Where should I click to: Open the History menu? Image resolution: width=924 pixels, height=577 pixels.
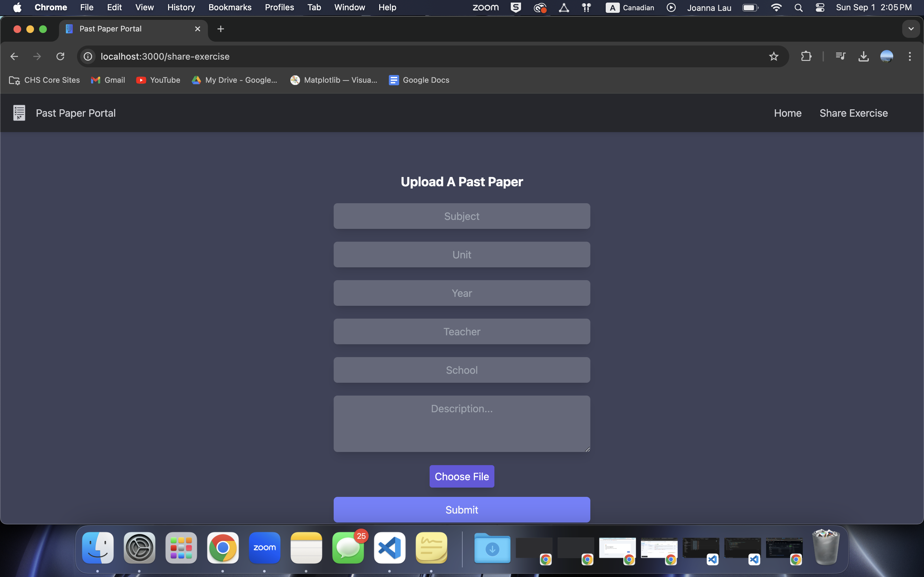[181, 8]
